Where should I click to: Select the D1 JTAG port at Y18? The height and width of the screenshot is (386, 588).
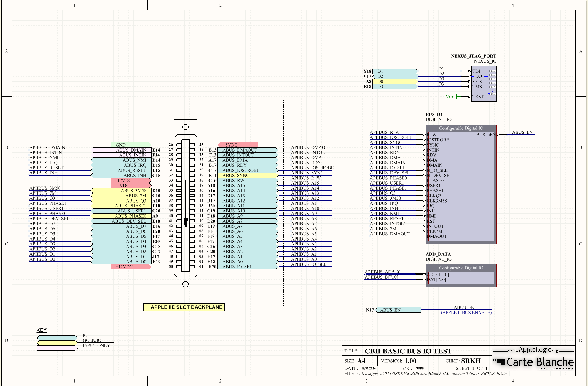[x=395, y=71]
